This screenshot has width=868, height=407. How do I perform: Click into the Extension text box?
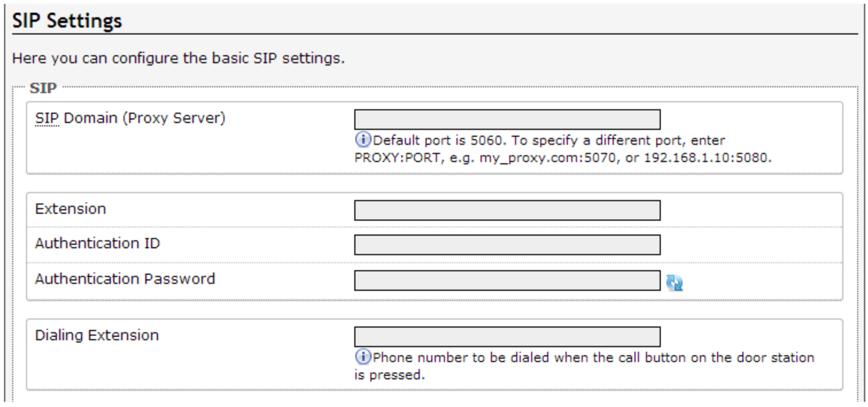[507, 210]
